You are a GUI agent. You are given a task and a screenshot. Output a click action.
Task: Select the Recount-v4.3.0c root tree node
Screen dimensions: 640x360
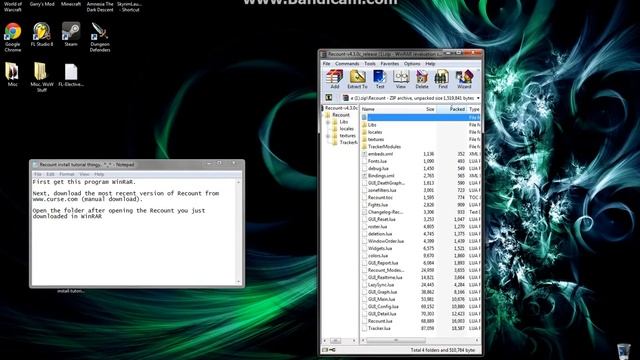(x=341, y=108)
